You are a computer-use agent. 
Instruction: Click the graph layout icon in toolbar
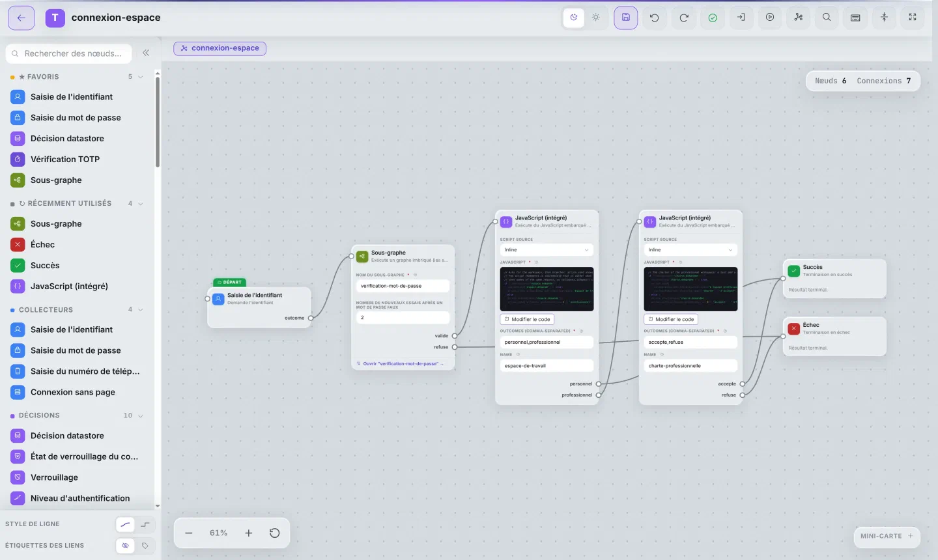click(799, 18)
